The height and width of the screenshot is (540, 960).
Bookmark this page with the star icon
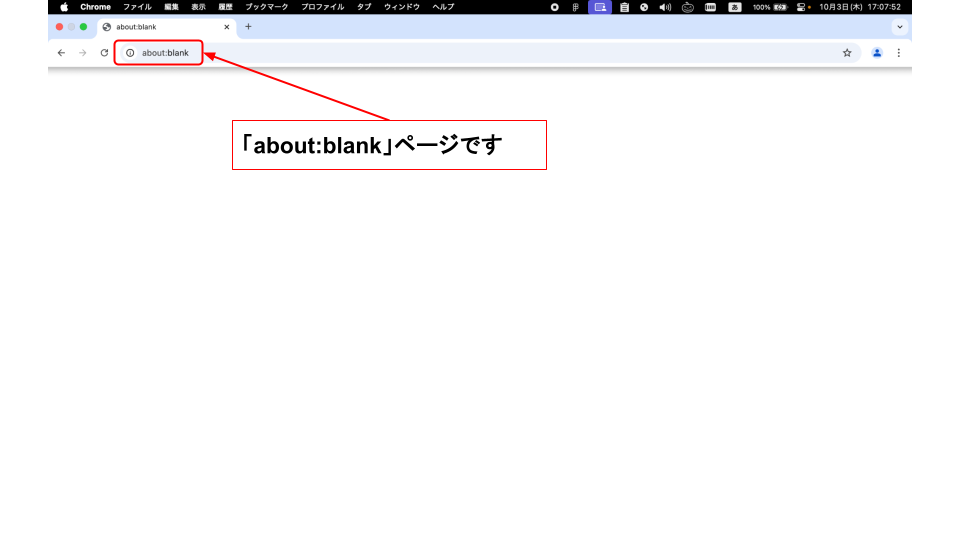[x=847, y=53]
